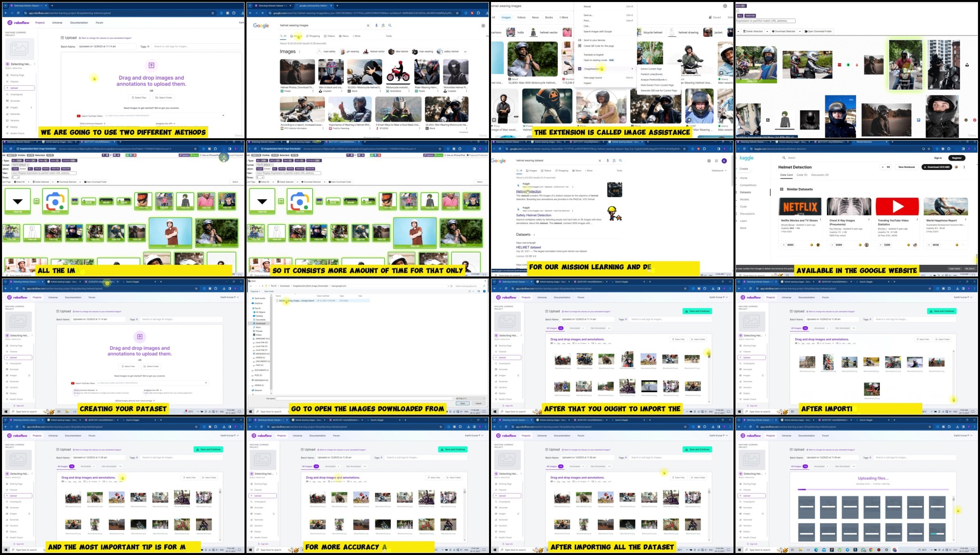
Task: Open the SafeSearch dropdown on Google results
Action: click(x=719, y=171)
